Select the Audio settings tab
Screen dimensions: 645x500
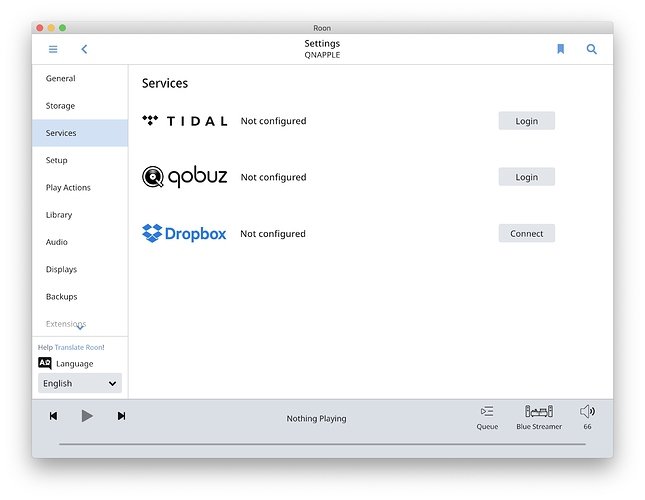80,242
